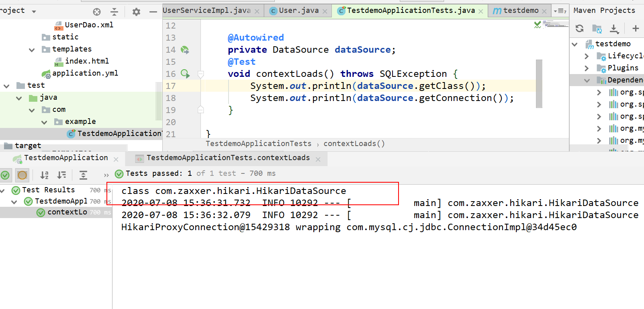Image resolution: width=644 pixels, height=309 pixels.
Task: Click the fold marker at line 16
Action: point(200,74)
